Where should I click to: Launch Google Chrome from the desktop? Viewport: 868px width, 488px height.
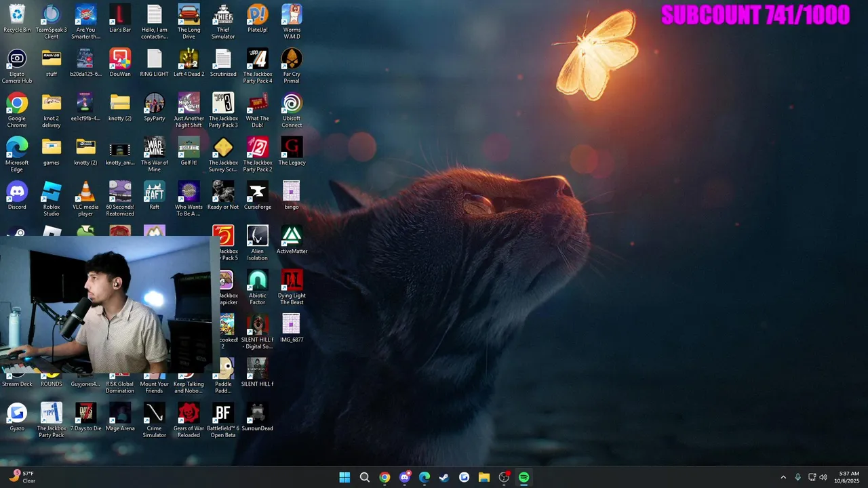click(x=17, y=110)
